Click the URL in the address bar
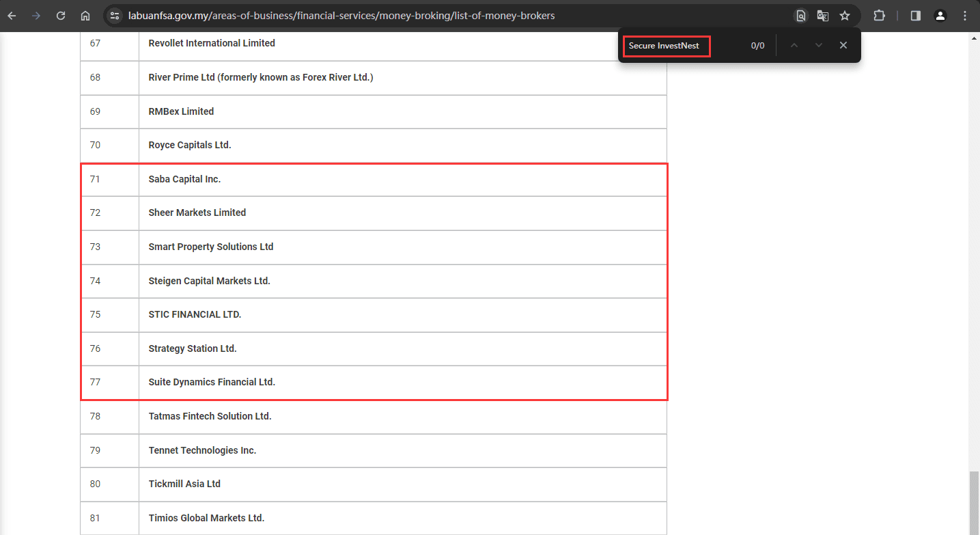The image size is (980, 535). pos(341,15)
